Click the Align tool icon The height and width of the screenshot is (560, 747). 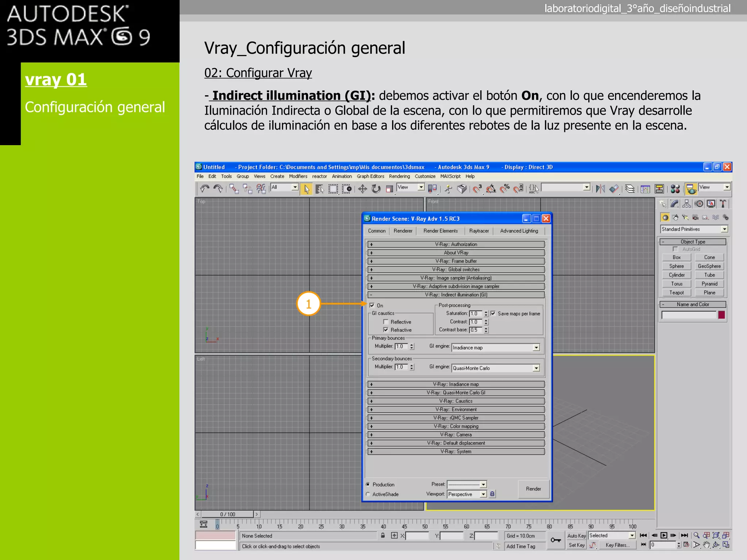[x=614, y=188]
